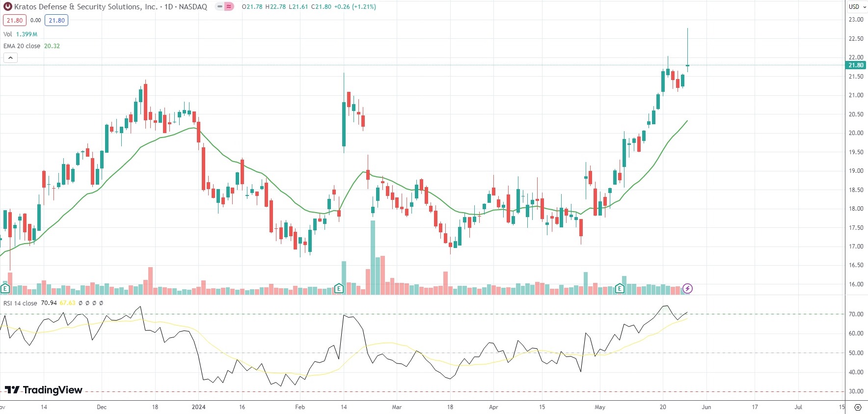Click the Kratos company logo icon

point(8,7)
